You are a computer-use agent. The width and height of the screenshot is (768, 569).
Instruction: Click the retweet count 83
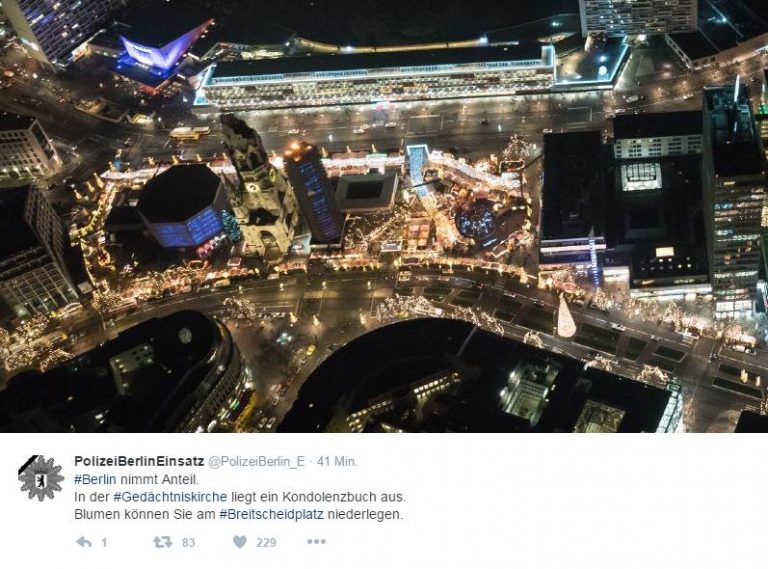(x=189, y=543)
